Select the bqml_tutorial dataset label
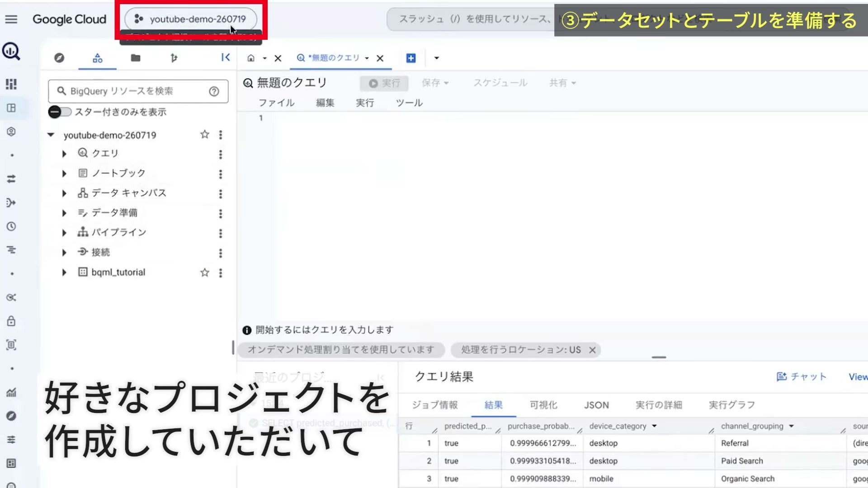The height and width of the screenshot is (488, 868). click(x=118, y=272)
